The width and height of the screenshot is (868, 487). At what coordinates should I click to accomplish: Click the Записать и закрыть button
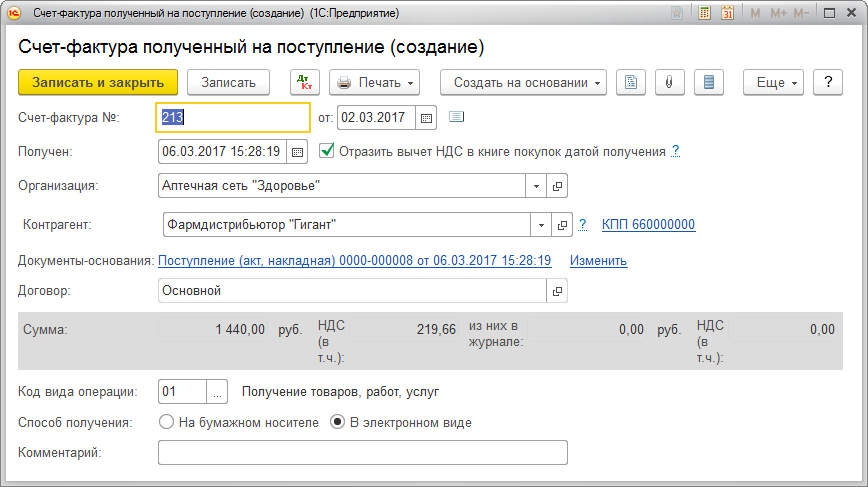click(98, 82)
